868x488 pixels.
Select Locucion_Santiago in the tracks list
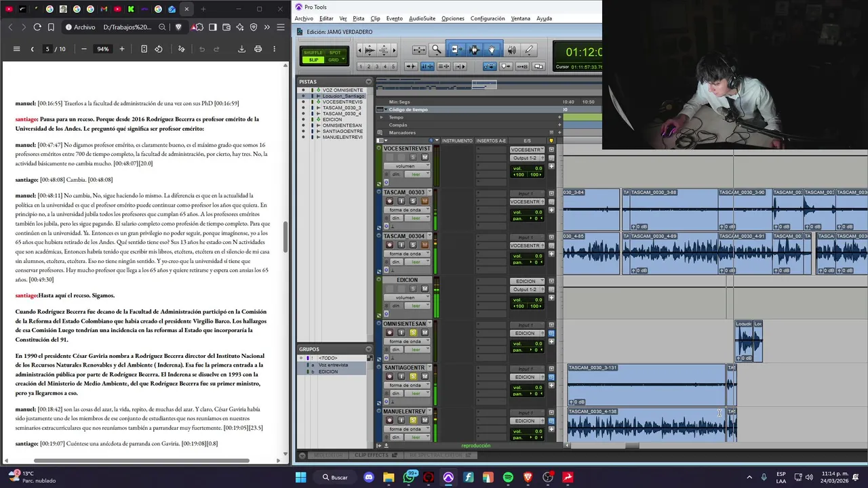click(343, 96)
